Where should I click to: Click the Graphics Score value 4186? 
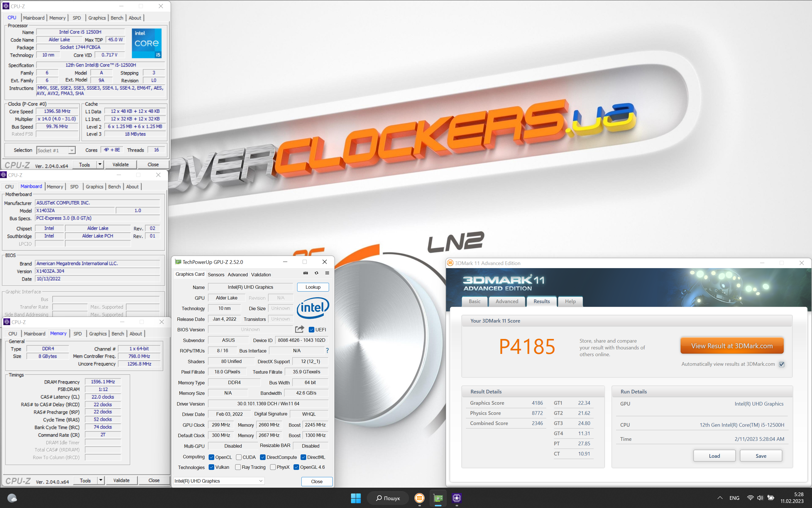[x=537, y=403]
